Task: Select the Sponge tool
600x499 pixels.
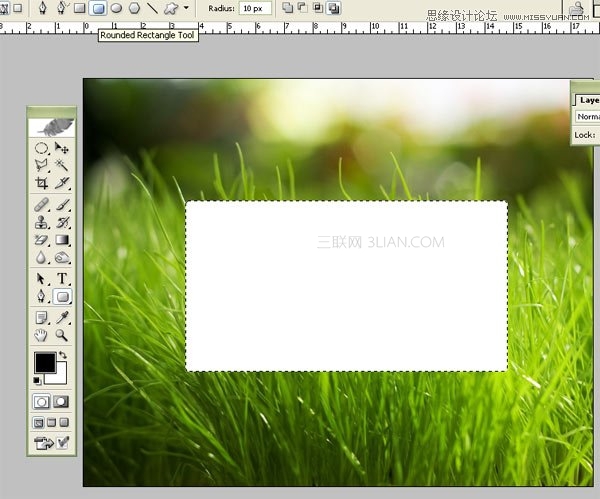Action: tap(62, 258)
